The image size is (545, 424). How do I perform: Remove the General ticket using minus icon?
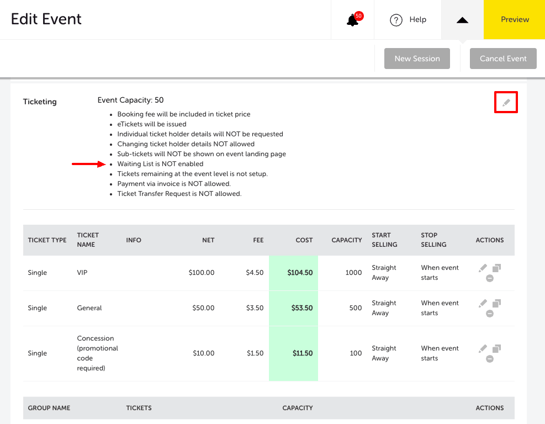(489, 313)
